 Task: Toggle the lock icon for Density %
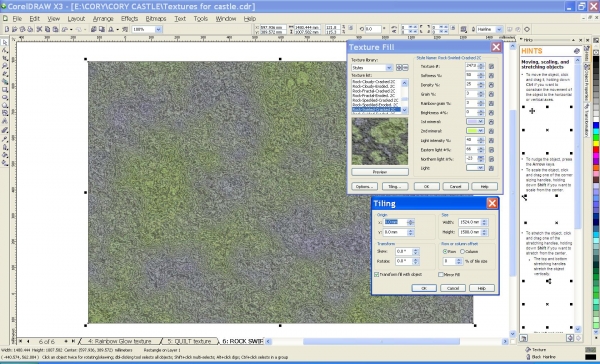click(491, 85)
